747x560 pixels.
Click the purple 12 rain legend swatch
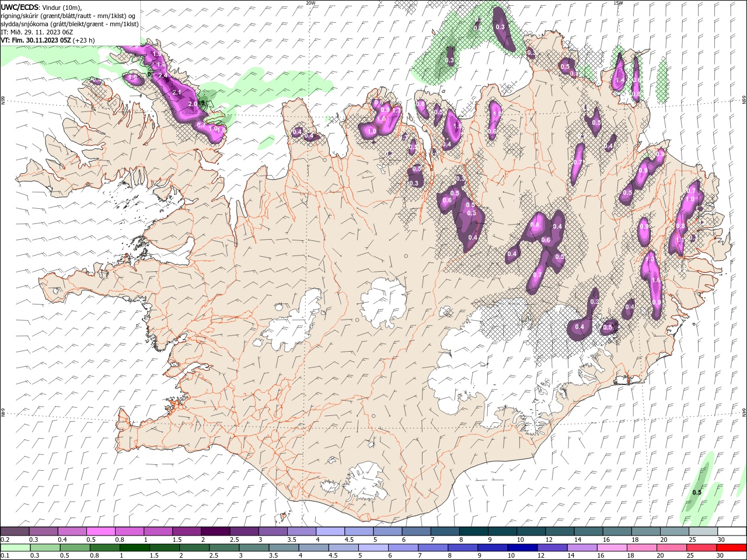pyautogui.click(x=551, y=548)
